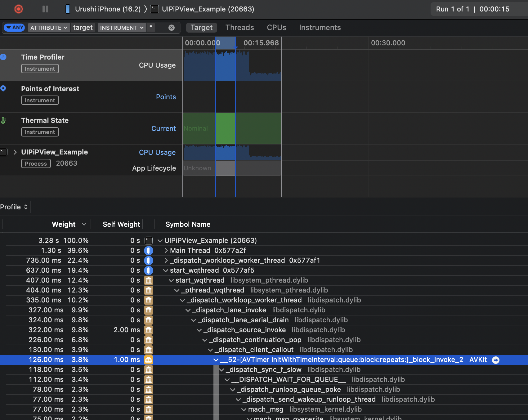528x420 pixels.
Task: Click the UIPiPView_Example process terminal icon
Action: pos(3,152)
